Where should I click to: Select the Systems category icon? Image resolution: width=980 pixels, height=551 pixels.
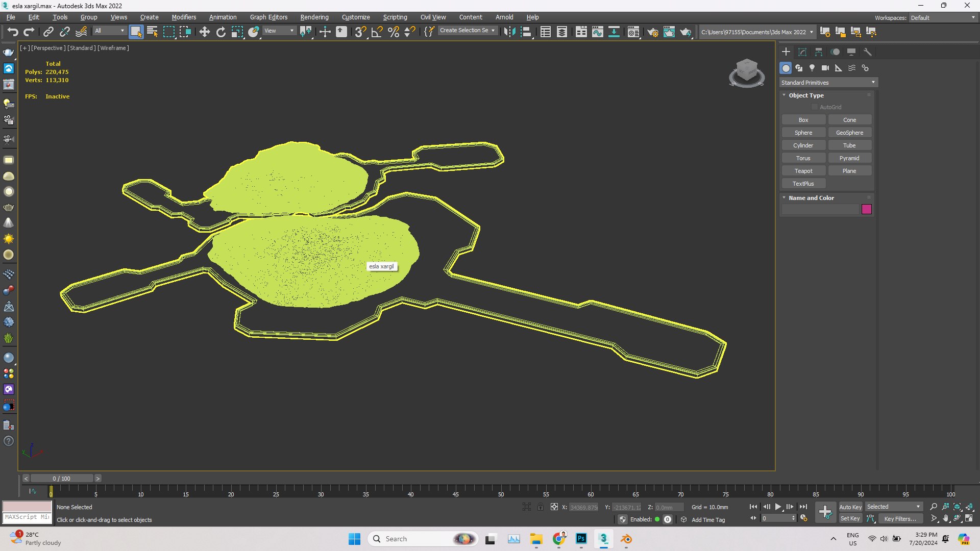click(865, 68)
